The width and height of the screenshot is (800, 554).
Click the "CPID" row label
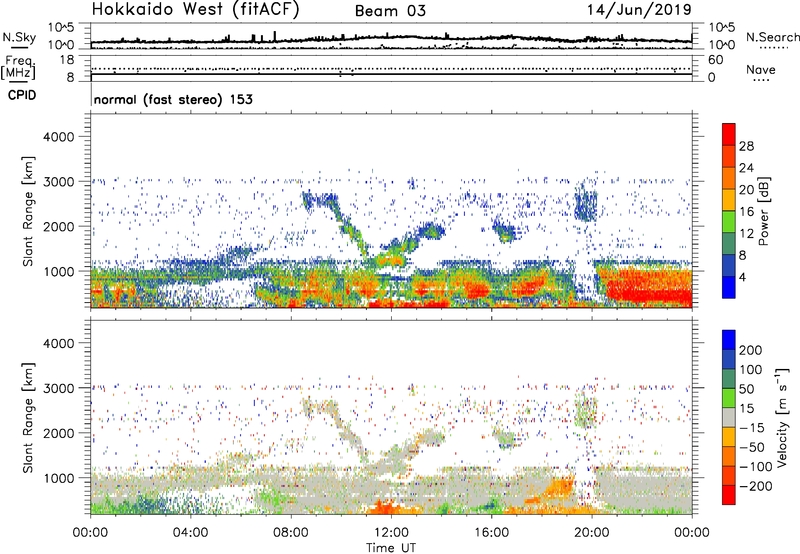point(22,95)
